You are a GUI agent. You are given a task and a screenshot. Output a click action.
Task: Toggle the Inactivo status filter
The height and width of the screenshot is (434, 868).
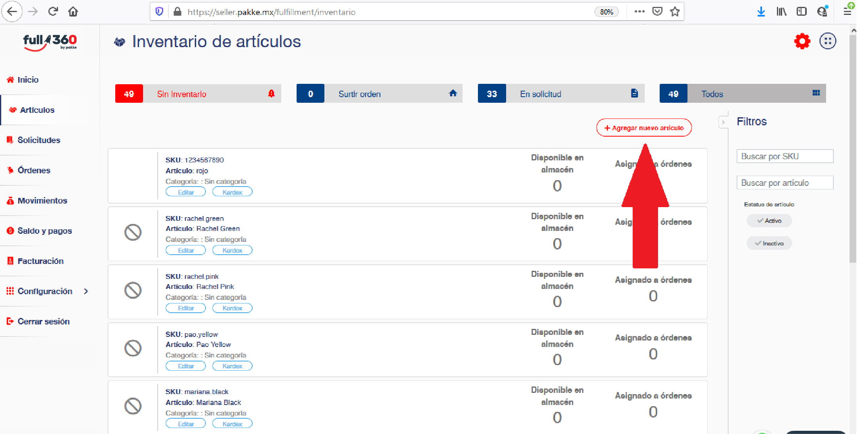click(x=769, y=243)
